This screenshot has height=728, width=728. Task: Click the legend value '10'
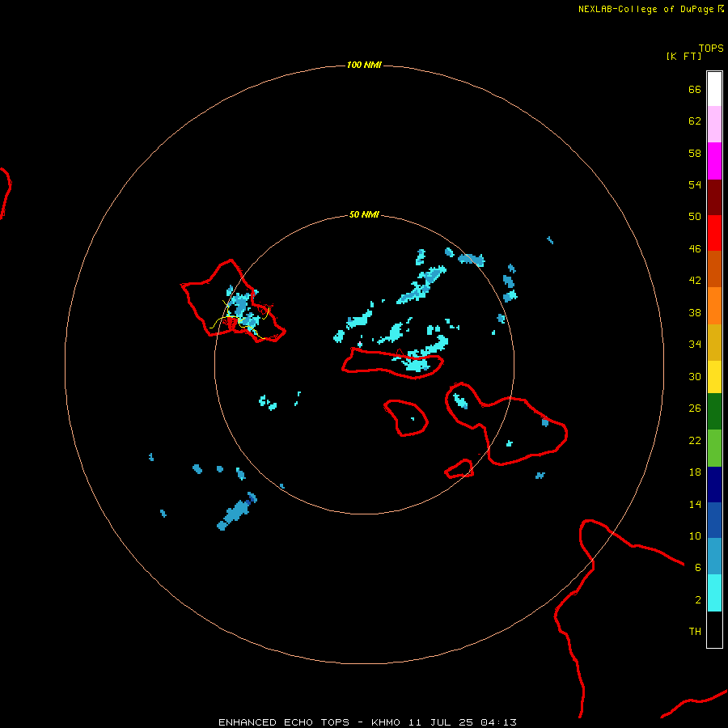(695, 535)
